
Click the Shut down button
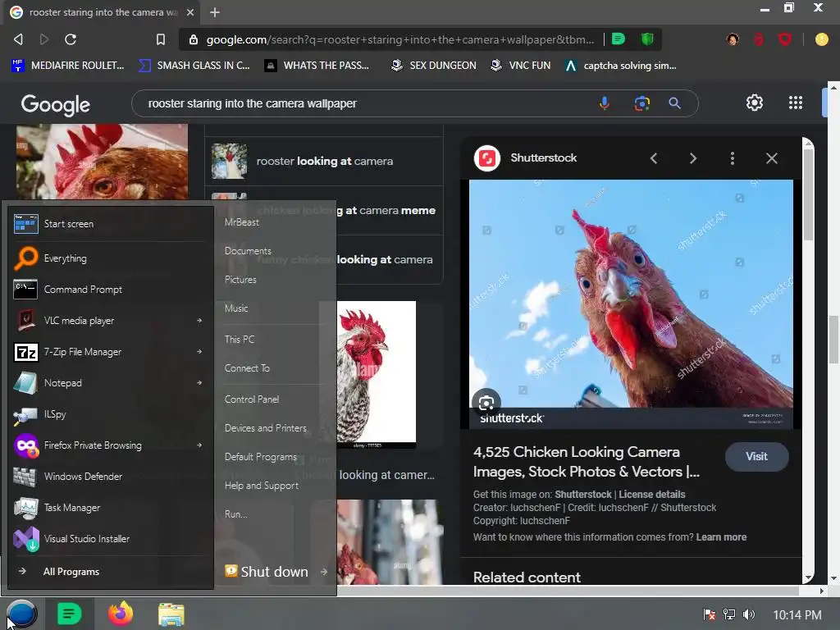(267, 572)
